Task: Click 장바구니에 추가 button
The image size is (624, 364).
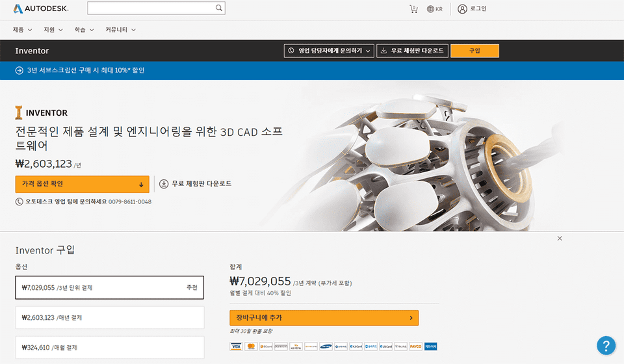Action: [x=324, y=318]
